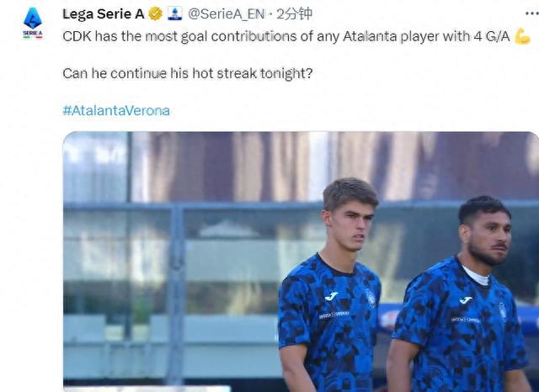The width and height of the screenshot is (539, 392).
Task: Open the @SerieA_EN handle link
Action: [224, 13]
